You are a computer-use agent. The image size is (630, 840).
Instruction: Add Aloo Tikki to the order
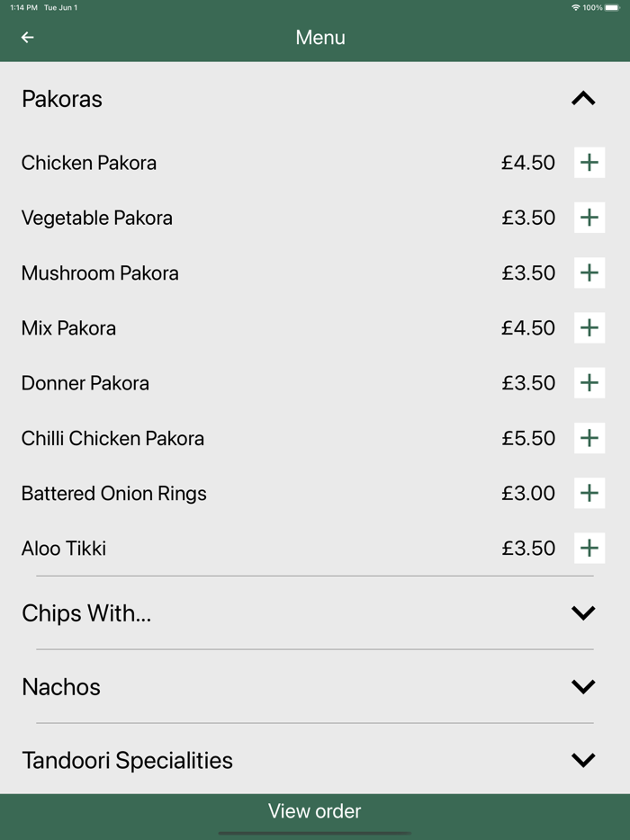[589, 548]
